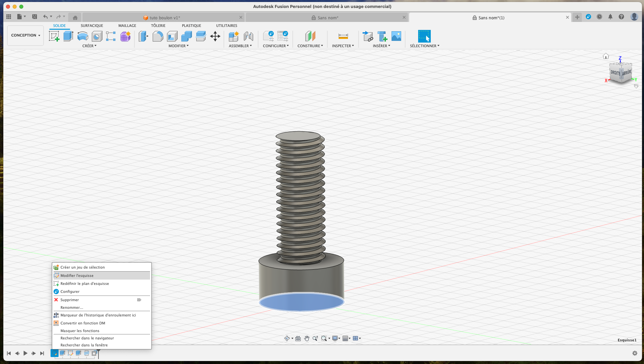Redo the last action
This screenshot has width=644, height=364.
59,17
